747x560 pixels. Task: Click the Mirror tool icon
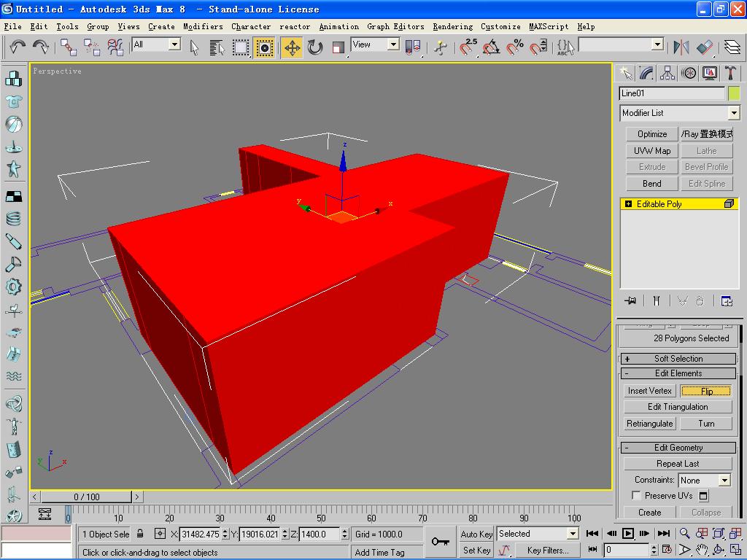tap(681, 47)
